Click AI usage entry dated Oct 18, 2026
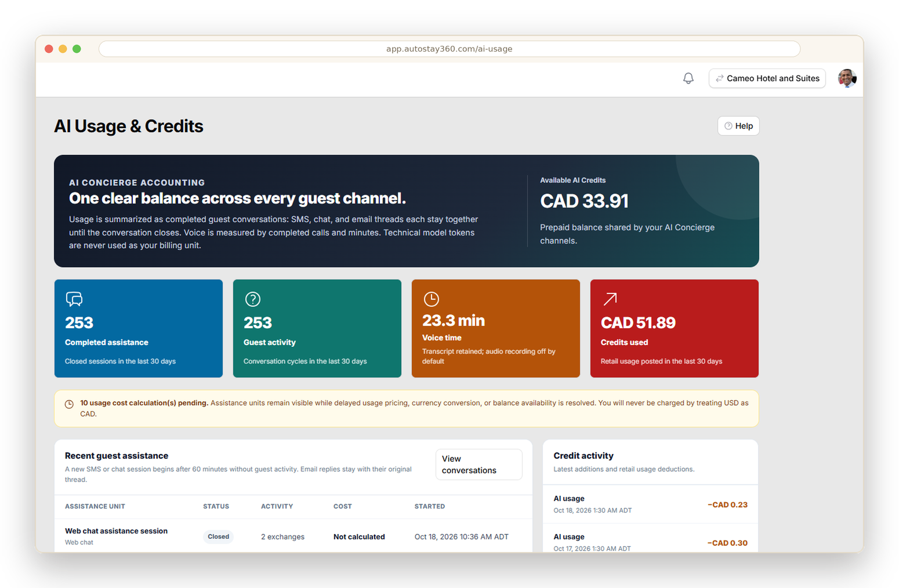This screenshot has height=588, width=899. coord(650,504)
